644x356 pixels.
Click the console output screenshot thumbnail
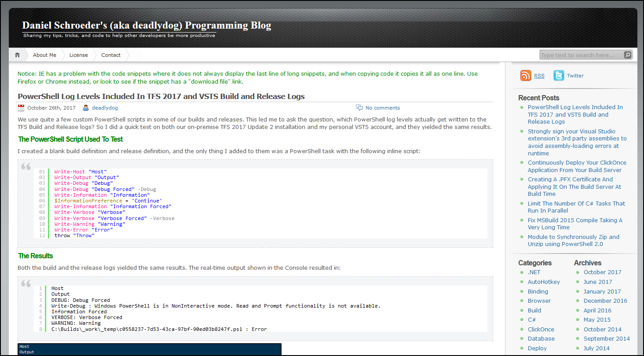point(150,349)
